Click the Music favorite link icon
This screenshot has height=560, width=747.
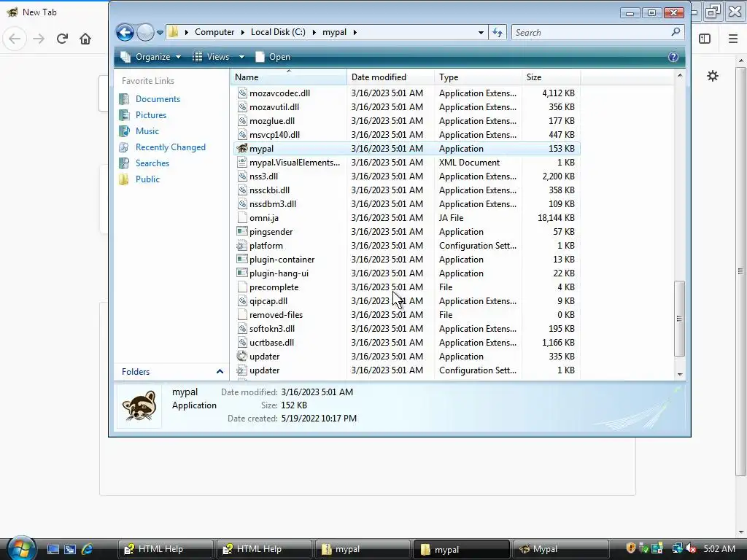pos(124,131)
